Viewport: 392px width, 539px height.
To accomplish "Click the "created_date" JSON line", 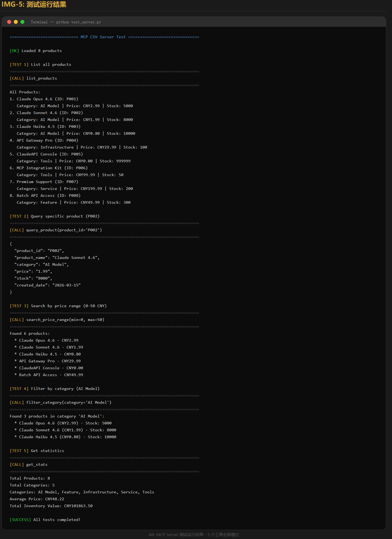I will point(47,285).
